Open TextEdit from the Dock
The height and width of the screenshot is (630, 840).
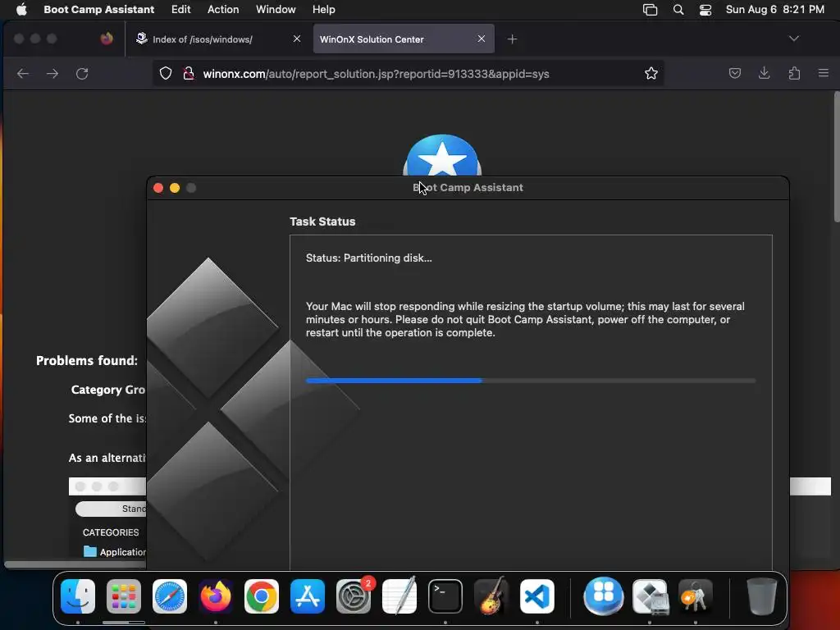click(399, 596)
